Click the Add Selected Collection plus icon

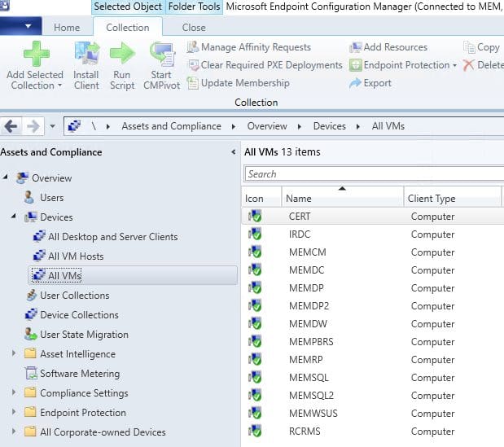37,54
